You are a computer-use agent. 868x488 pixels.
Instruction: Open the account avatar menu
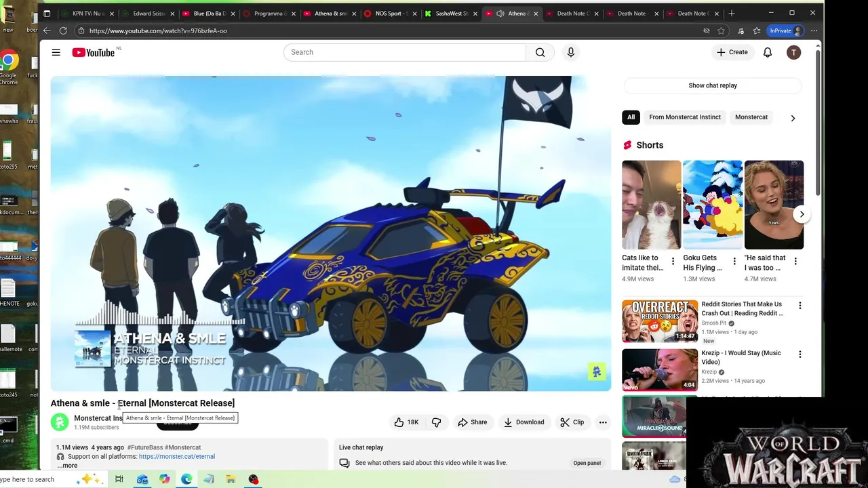click(793, 52)
